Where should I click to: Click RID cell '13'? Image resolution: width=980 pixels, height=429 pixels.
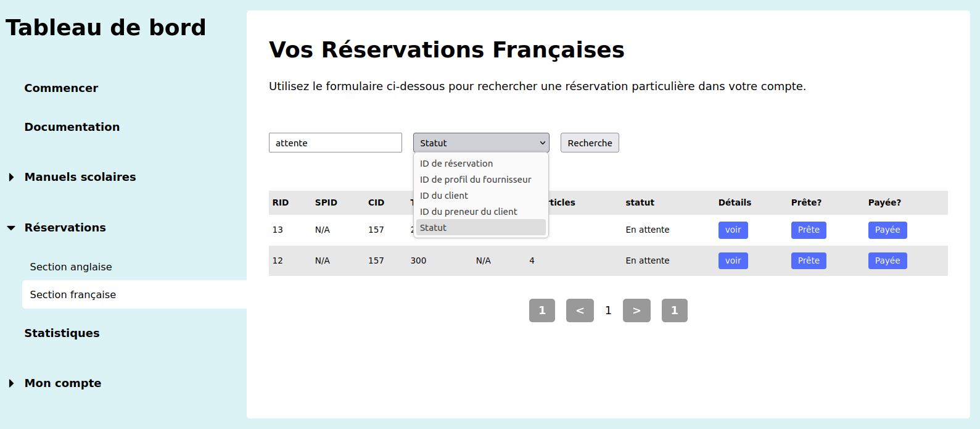pos(278,230)
